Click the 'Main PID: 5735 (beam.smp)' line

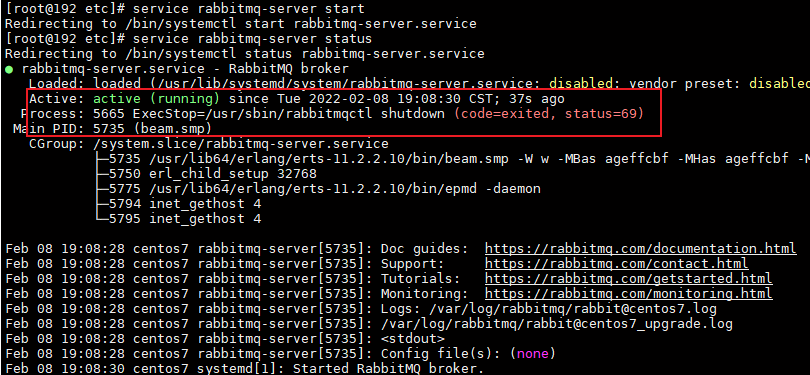113,129
